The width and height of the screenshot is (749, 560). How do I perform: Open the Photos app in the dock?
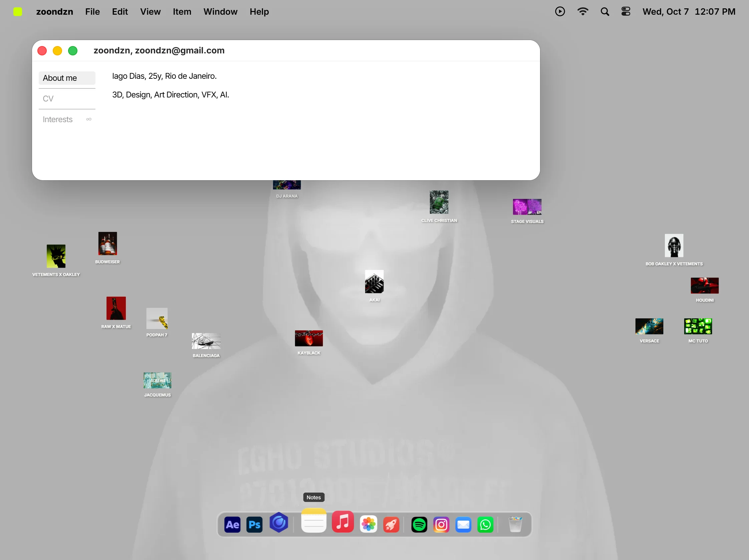[x=368, y=524]
